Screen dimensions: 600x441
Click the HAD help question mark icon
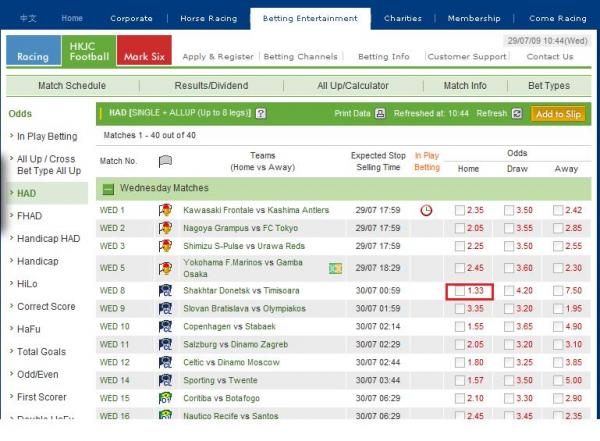tap(261, 114)
